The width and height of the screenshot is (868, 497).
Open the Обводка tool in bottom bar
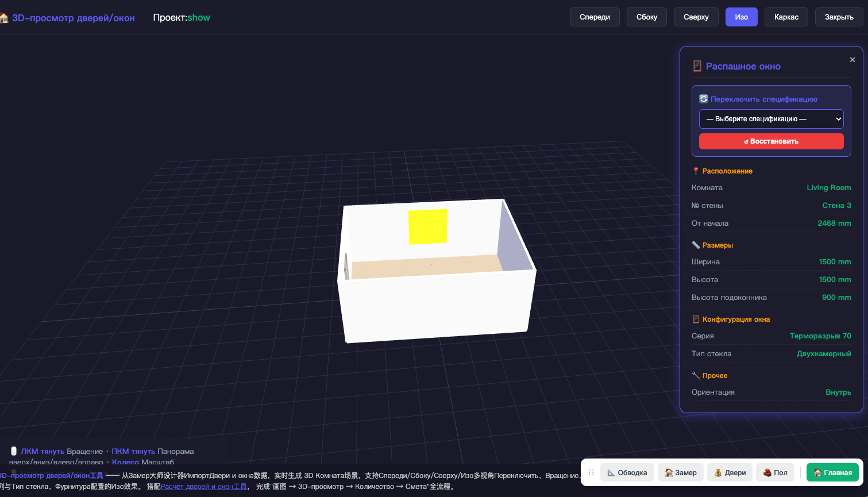point(626,473)
